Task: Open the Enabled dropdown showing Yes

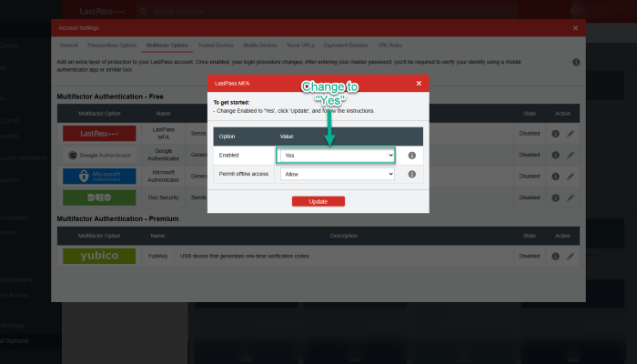Action: 337,156
